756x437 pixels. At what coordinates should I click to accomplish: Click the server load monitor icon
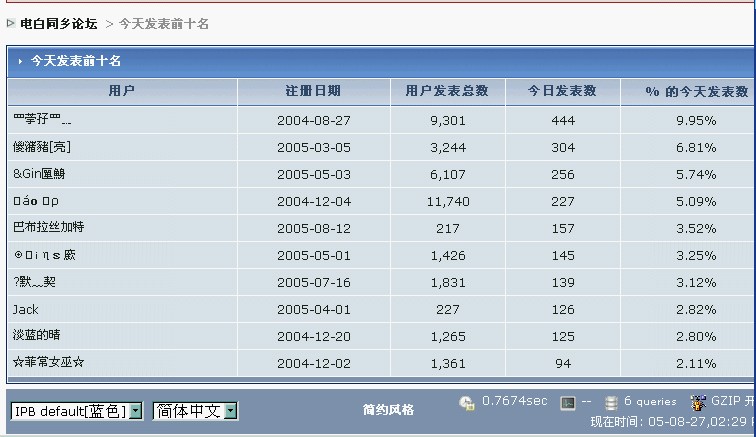[568, 403]
